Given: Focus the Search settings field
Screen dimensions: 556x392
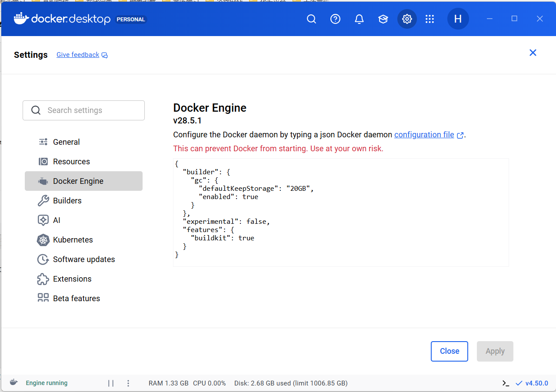Looking at the screenshot, I should [x=83, y=110].
